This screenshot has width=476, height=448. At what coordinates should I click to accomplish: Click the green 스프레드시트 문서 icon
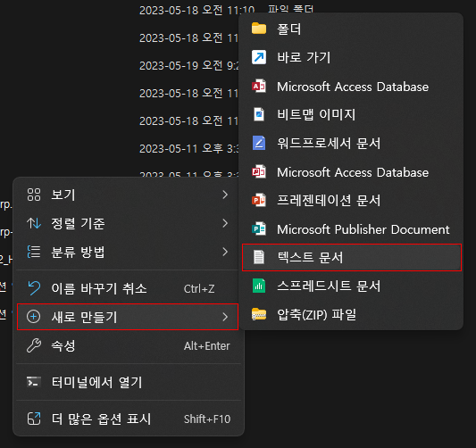pyautogui.click(x=259, y=286)
